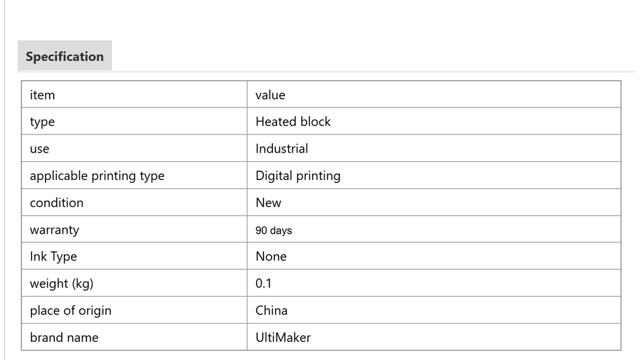Screen dimensions: 644x360
Task: Select the "None" ink type value
Action: tap(271, 257)
